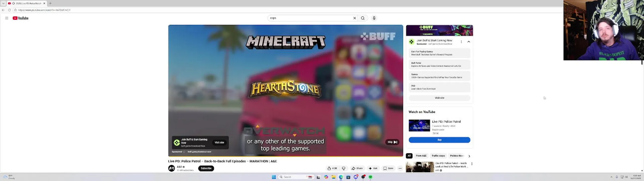Close the Live PD browser tab

44,3
